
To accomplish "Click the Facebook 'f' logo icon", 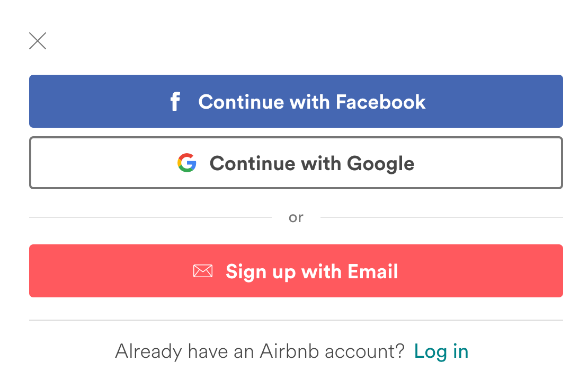I will pyautogui.click(x=175, y=101).
